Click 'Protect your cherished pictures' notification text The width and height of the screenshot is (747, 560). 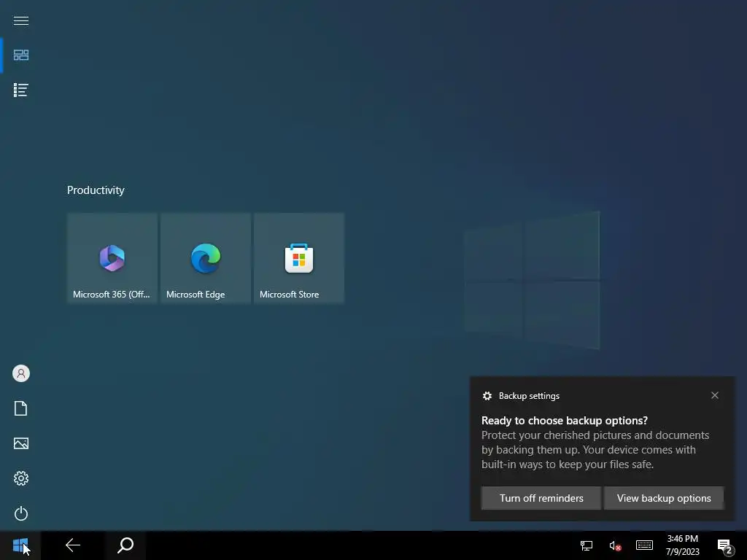595,449
